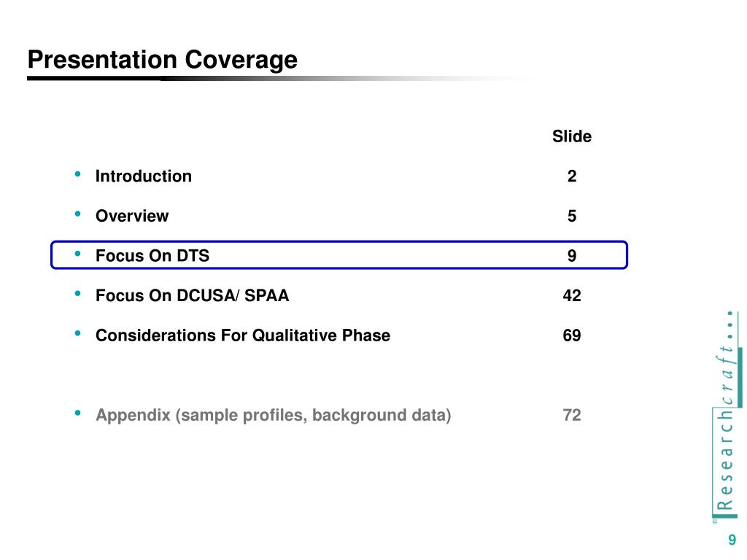Open the Introduction section link
Viewport: 747px width, 560px height.
(x=144, y=176)
